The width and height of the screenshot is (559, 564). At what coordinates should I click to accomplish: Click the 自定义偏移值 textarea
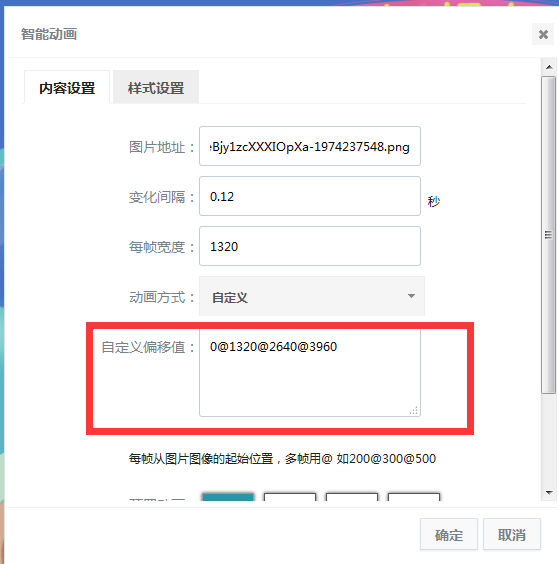click(x=310, y=373)
